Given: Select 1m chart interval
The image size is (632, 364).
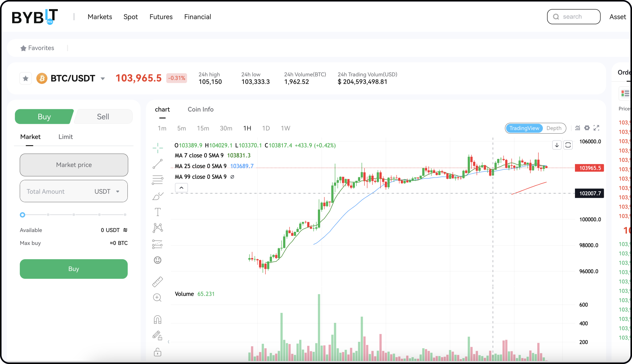Looking at the screenshot, I should tap(162, 128).
